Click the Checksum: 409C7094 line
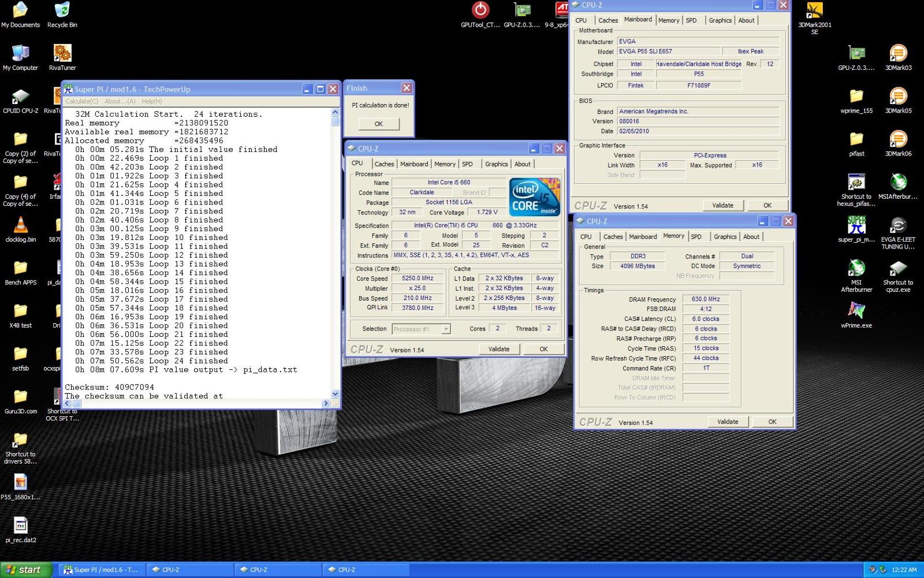 coord(109,387)
